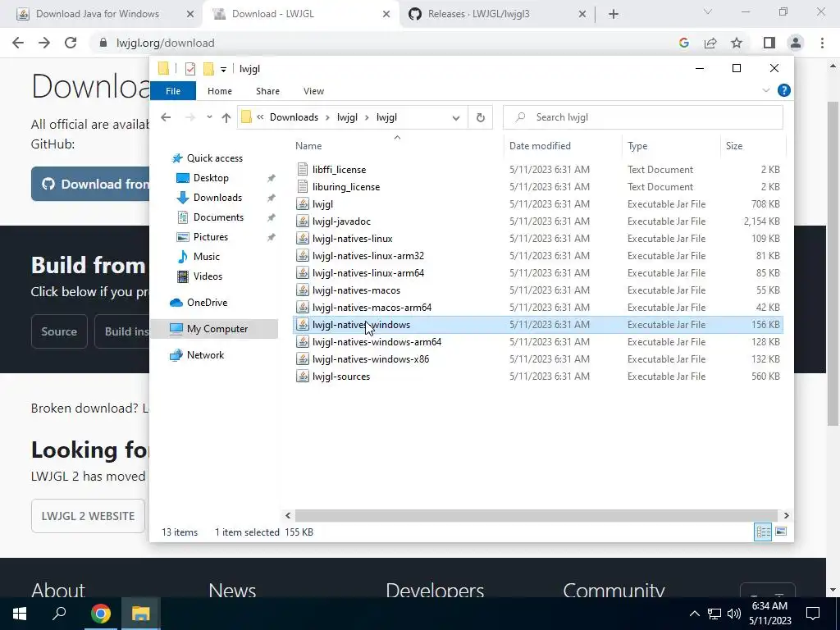
Task: Select lwjgl-natives-macos jar file
Action: tap(356, 290)
